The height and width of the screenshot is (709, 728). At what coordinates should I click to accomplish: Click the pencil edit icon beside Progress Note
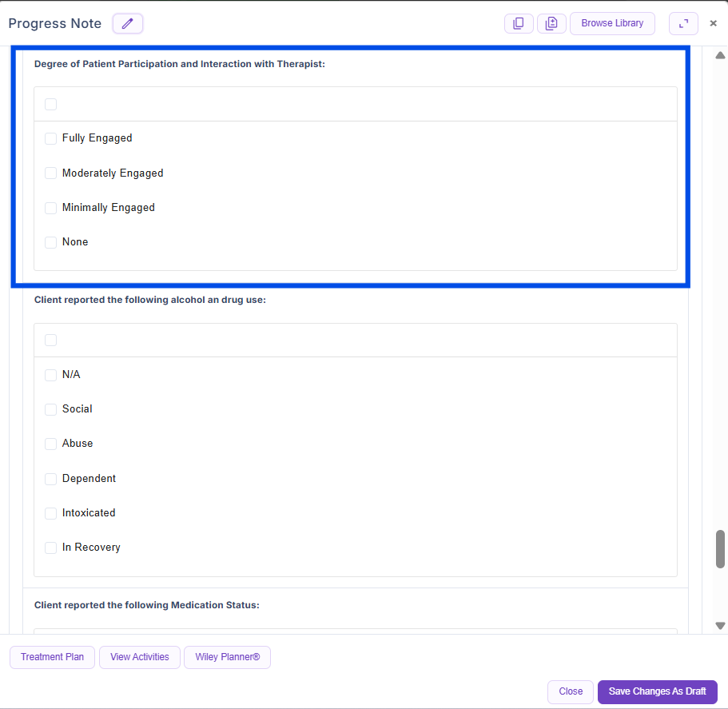pos(128,24)
